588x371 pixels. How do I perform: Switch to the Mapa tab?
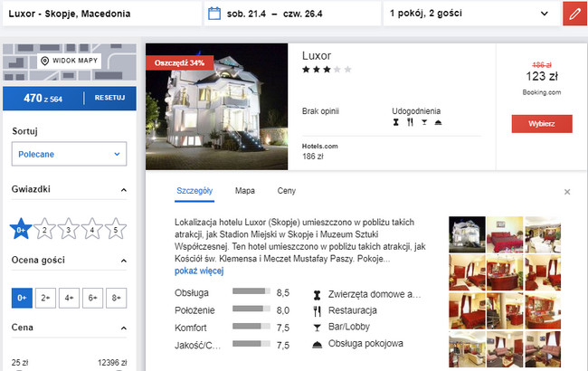[245, 191]
